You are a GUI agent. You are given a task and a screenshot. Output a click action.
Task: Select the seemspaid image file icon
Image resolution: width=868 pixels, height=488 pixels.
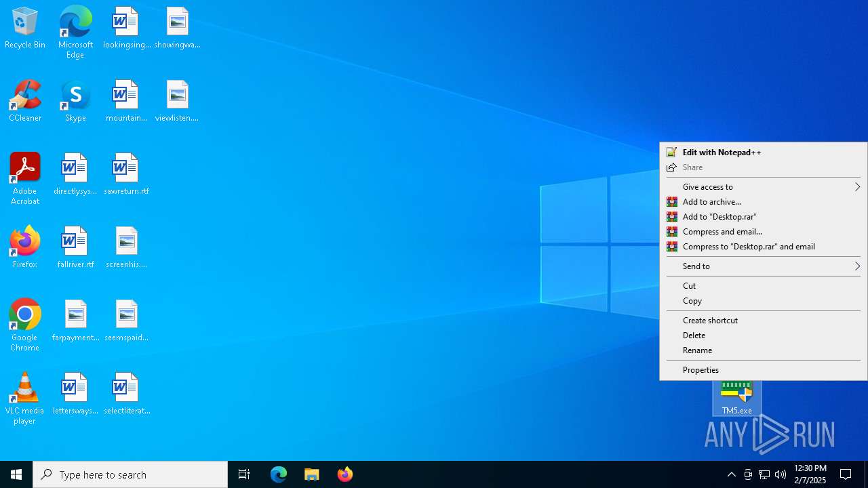126,321
